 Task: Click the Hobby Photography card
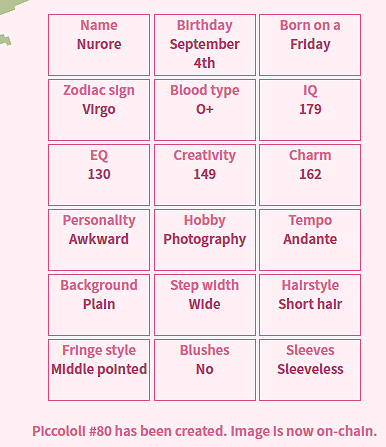205,240
